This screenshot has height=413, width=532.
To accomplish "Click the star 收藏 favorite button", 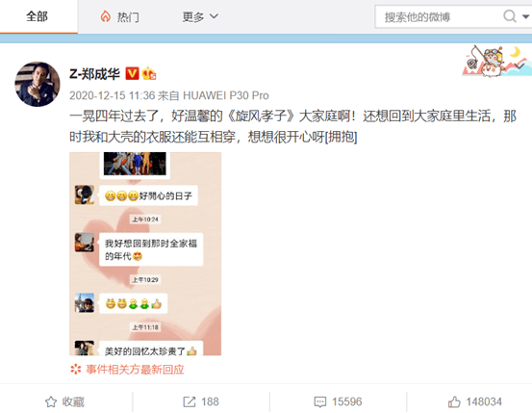I will pos(64,401).
